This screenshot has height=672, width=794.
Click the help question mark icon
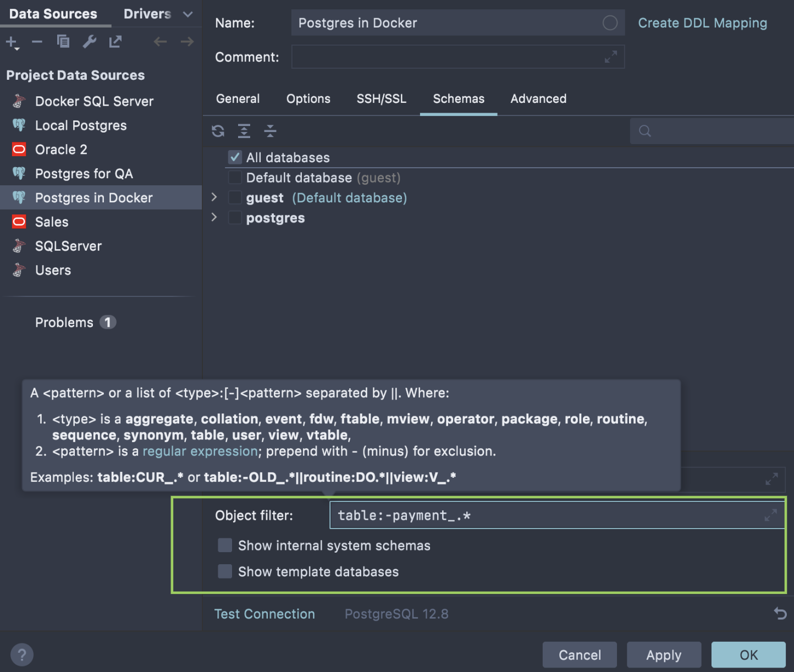click(21, 654)
